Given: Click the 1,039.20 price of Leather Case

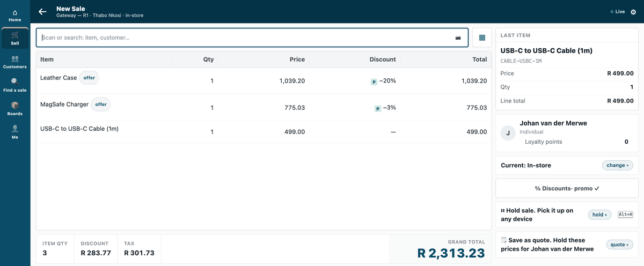Looking at the screenshot, I should coord(292,81).
